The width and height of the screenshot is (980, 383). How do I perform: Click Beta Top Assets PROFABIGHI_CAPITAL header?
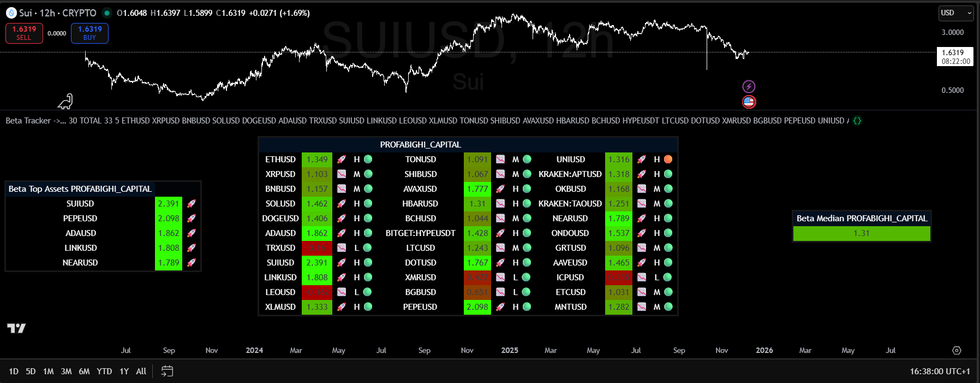[80, 189]
